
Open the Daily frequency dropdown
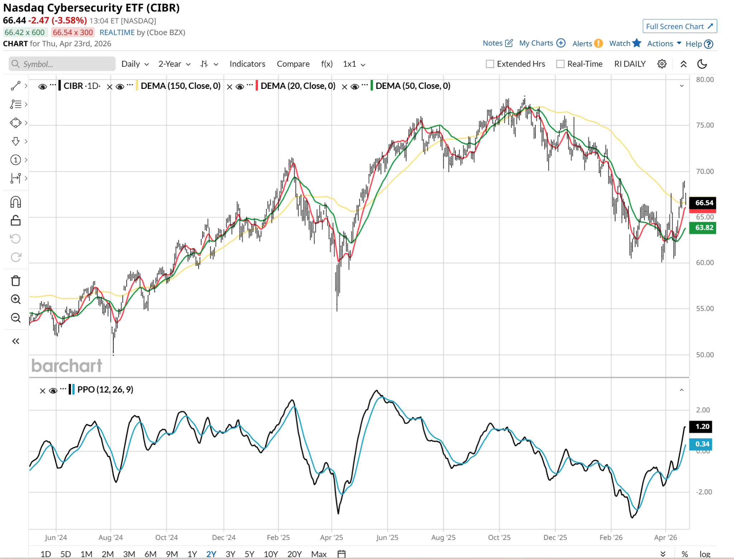135,64
